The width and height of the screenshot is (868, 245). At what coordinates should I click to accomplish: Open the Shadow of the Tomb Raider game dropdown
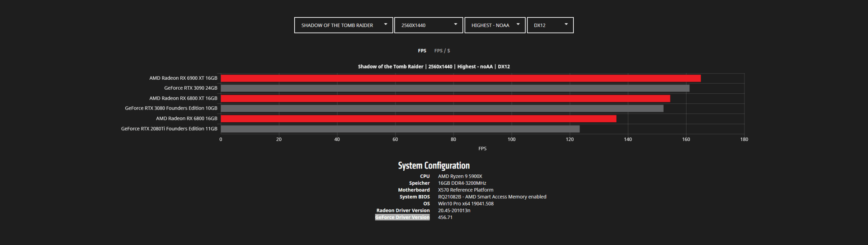[344, 25]
